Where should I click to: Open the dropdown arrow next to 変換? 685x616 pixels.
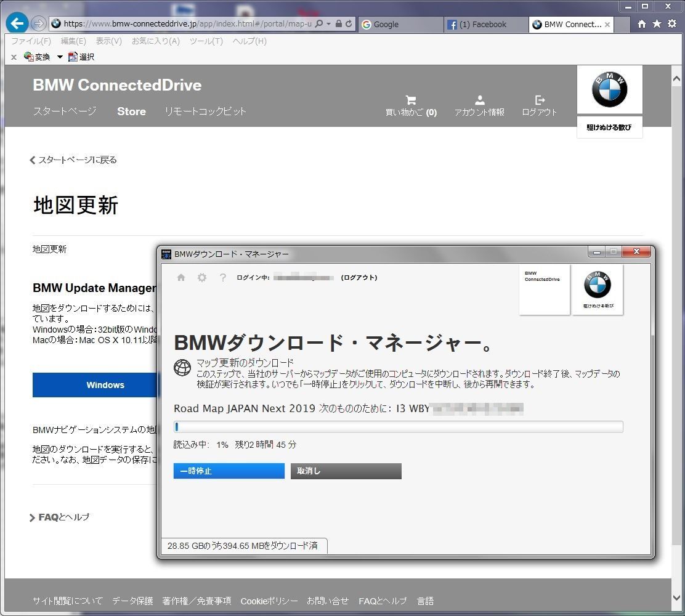pos(60,57)
